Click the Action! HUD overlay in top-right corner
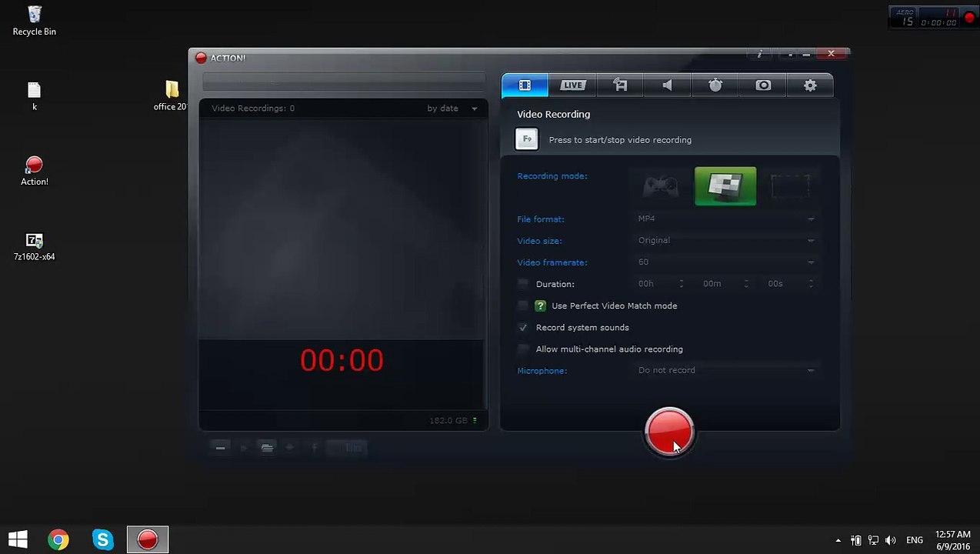The image size is (980, 554). [933, 17]
